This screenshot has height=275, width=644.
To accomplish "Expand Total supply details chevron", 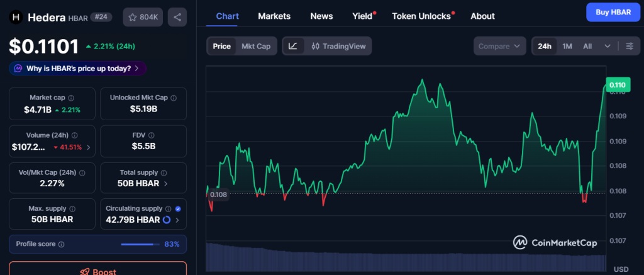I will point(165,184).
